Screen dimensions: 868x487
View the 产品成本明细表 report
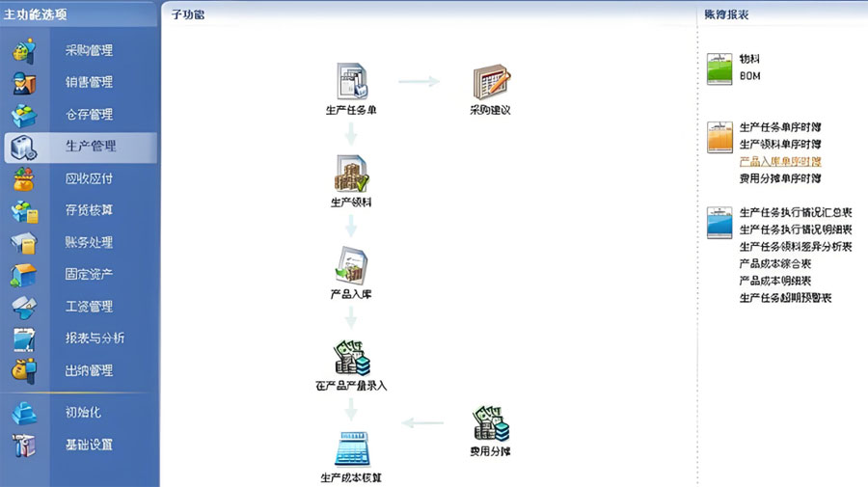(774, 281)
